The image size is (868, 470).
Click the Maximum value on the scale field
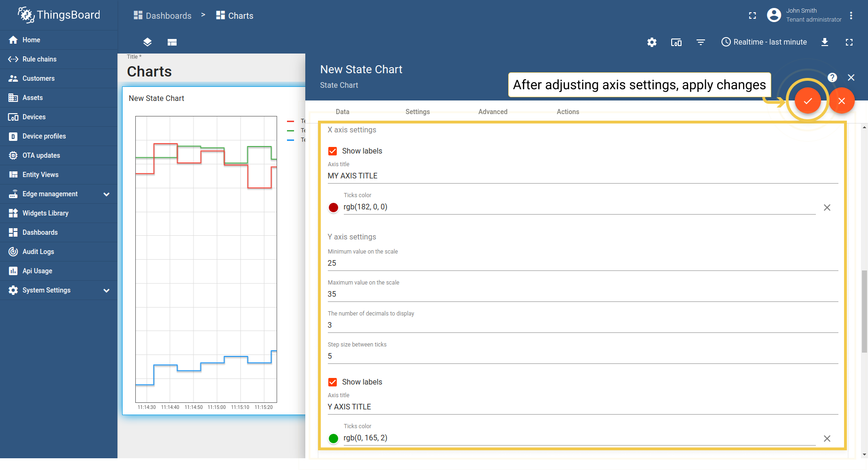(x=582, y=294)
